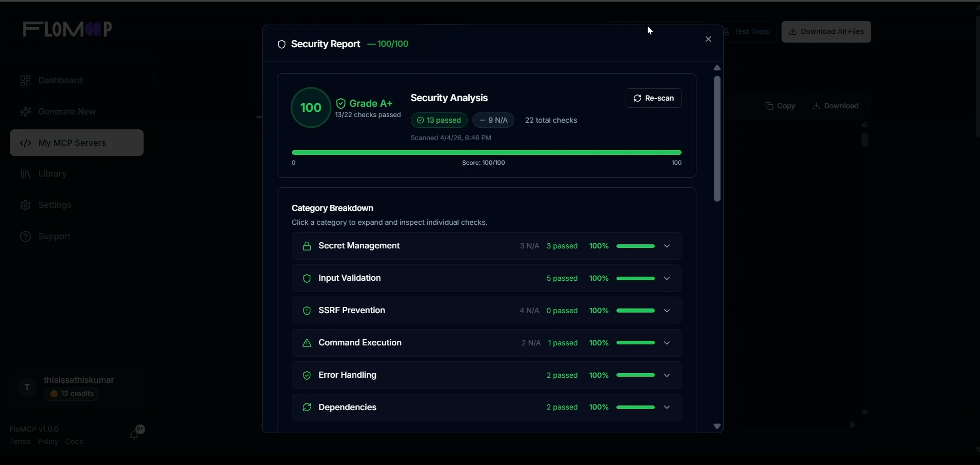The height and width of the screenshot is (465, 980).
Task: Click Download All Files button
Action: coord(826,32)
